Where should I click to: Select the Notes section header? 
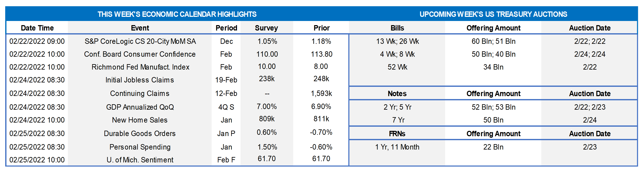click(397, 94)
